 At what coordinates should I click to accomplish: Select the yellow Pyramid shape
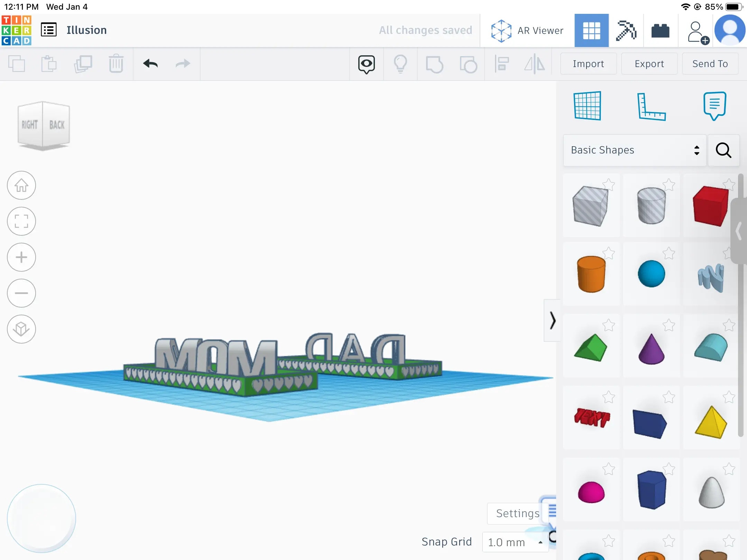(x=711, y=422)
